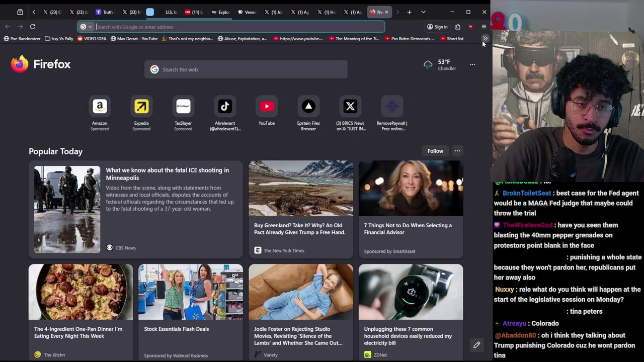The image size is (644, 362).
Task: Open weather widget options menu
Action: [472, 64]
